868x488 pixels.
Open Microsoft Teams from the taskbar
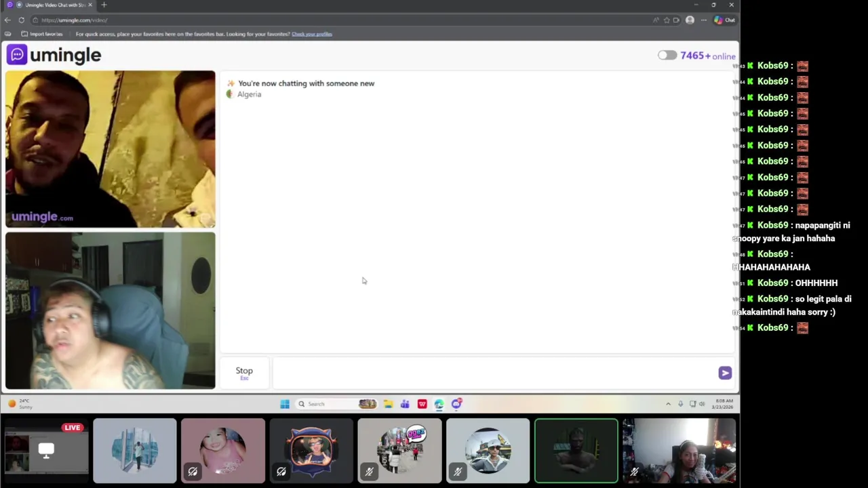coord(405,404)
